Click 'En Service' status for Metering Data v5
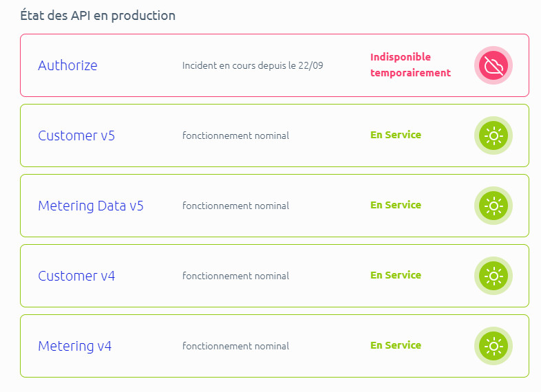This screenshot has width=541, height=392. [x=396, y=205]
